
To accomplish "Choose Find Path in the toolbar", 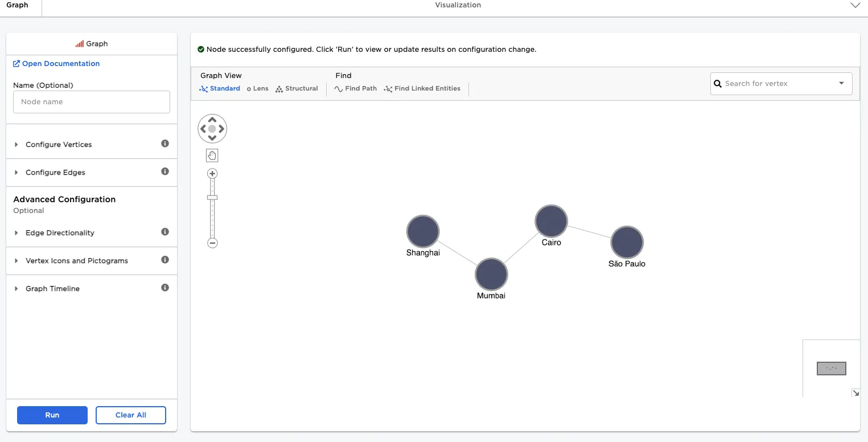I will pos(355,89).
